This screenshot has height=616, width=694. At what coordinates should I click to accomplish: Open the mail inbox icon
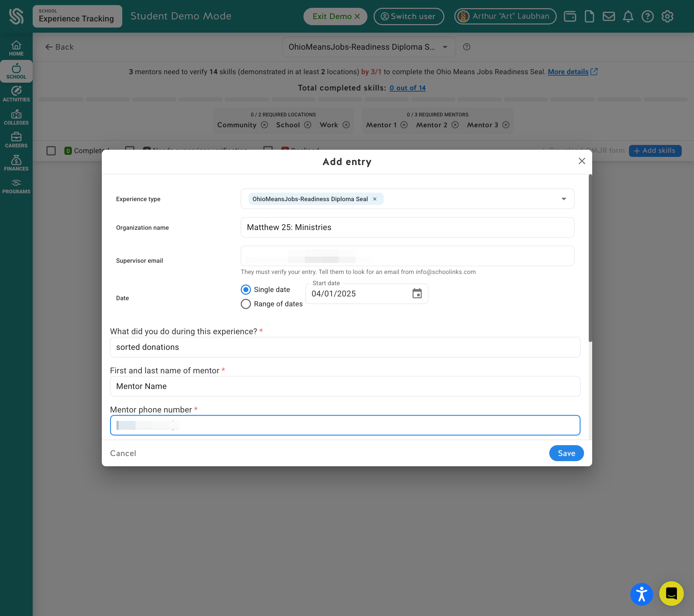pos(609,16)
